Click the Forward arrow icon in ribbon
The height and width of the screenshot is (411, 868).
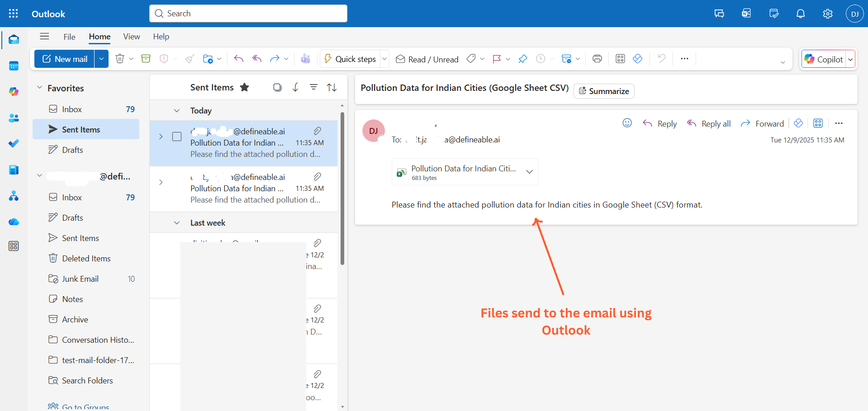pos(275,59)
